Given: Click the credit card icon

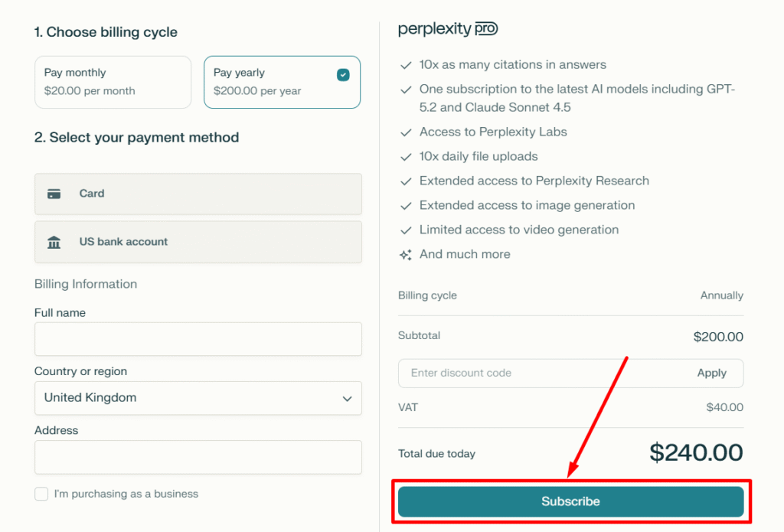Looking at the screenshot, I should click(54, 194).
